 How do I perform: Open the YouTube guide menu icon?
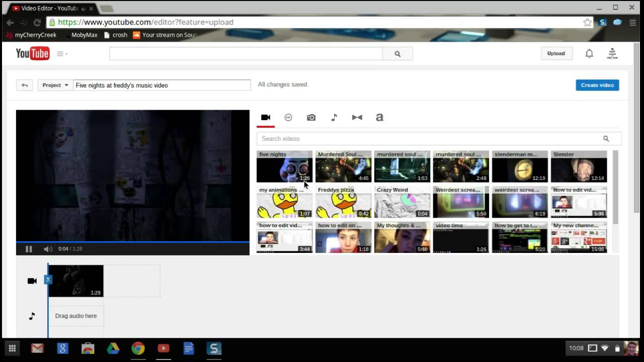point(62,54)
